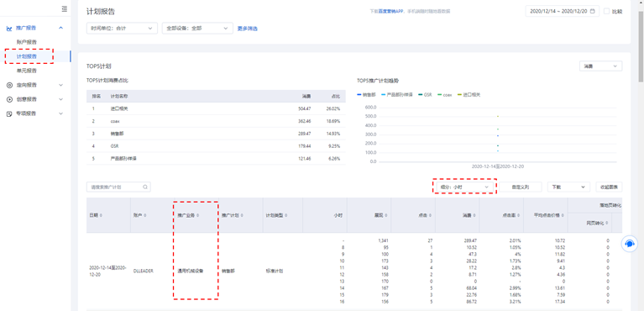
Task: Open the 细分：小时 dropdown
Action: (x=464, y=187)
